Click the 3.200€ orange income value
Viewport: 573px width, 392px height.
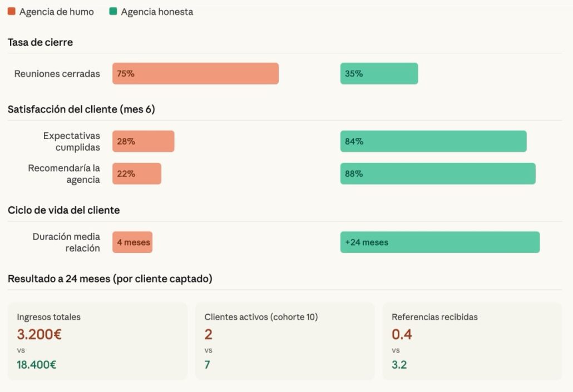39,334
